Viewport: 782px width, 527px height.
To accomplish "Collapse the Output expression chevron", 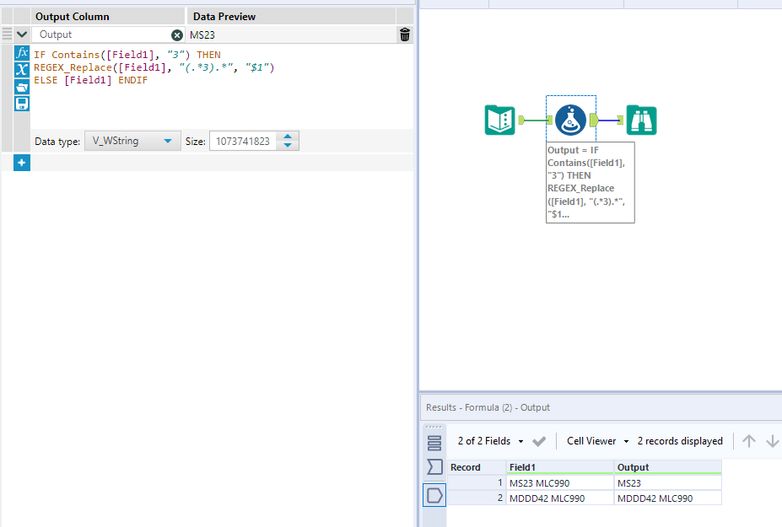I will click(22, 34).
